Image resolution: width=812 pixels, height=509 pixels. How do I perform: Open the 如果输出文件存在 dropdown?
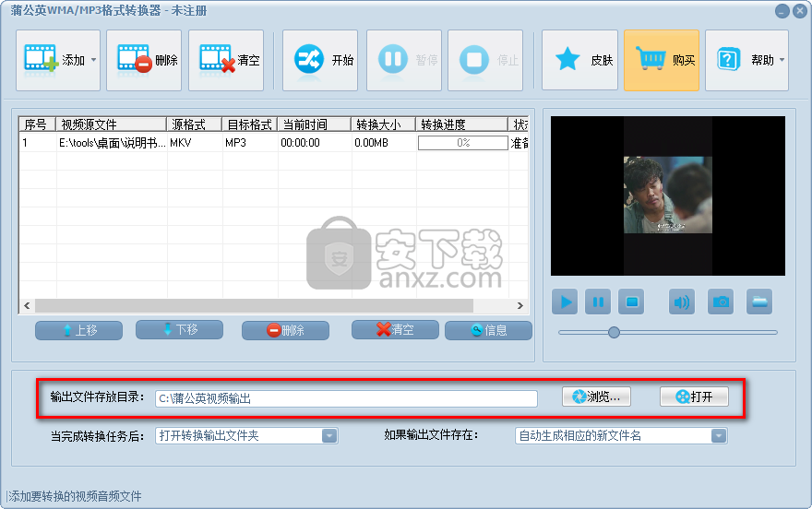pyautogui.click(x=621, y=435)
